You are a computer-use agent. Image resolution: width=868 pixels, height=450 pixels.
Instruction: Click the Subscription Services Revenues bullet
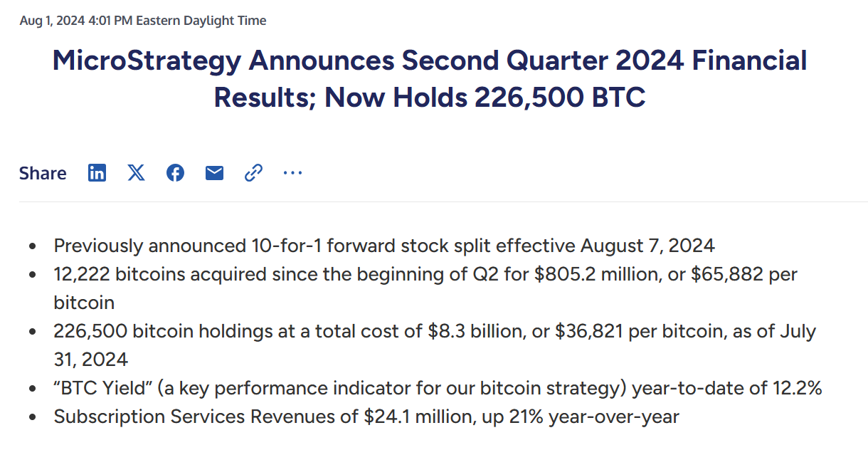tap(366, 417)
